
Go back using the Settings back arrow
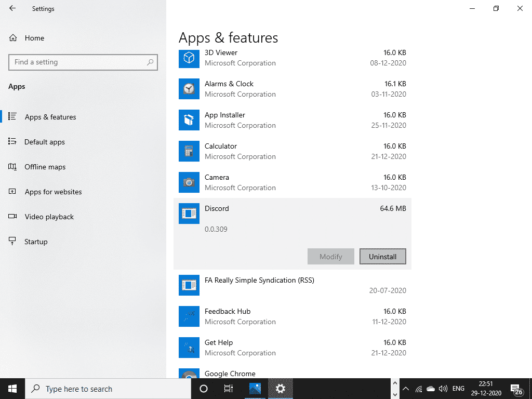tap(12, 8)
